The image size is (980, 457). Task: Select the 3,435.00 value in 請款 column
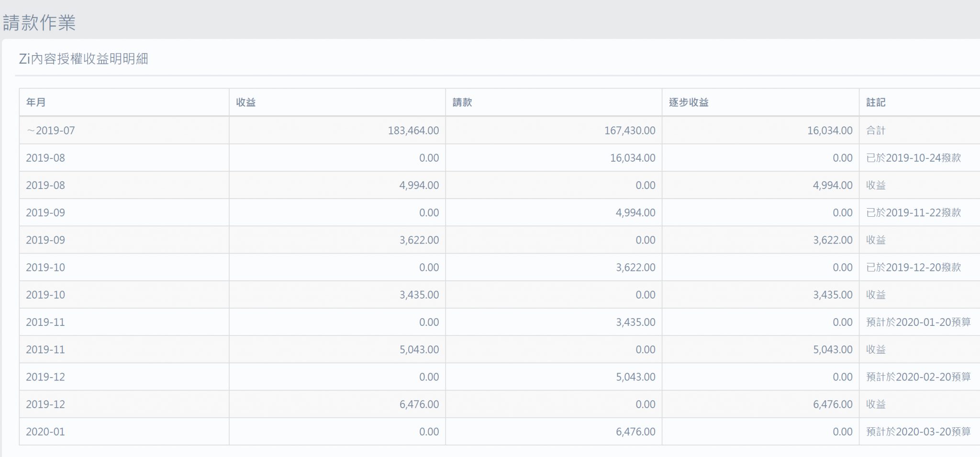pos(635,323)
